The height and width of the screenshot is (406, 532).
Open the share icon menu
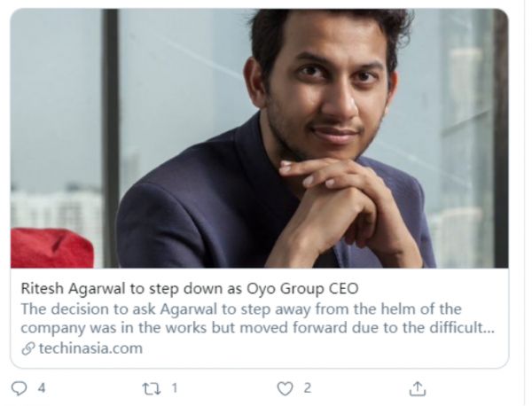click(x=418, y=388)
